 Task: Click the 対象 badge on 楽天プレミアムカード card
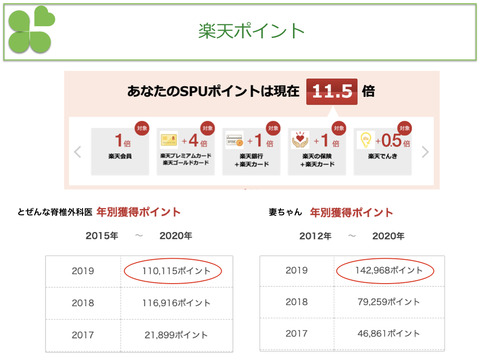pyautogui.click(x=207, y=128)
